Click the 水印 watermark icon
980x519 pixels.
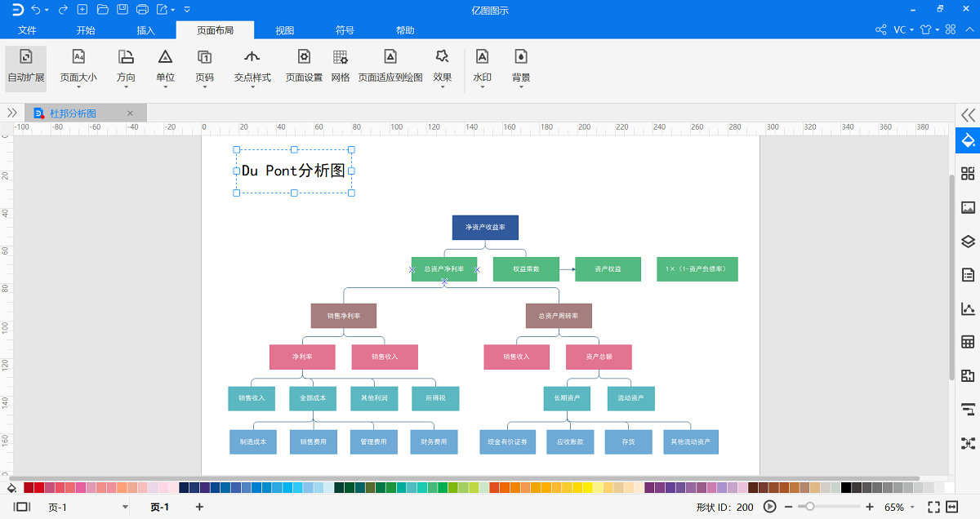(x=482, y=67)
